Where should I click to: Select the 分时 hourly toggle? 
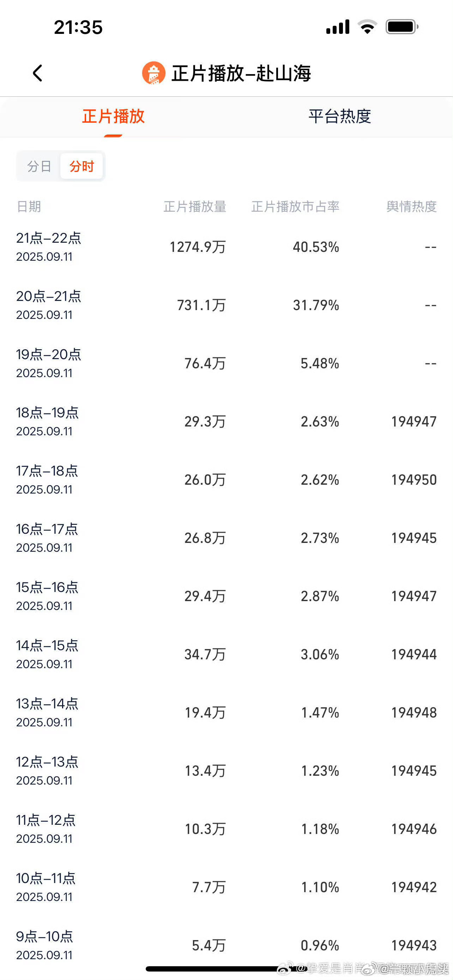coord(81,166)
